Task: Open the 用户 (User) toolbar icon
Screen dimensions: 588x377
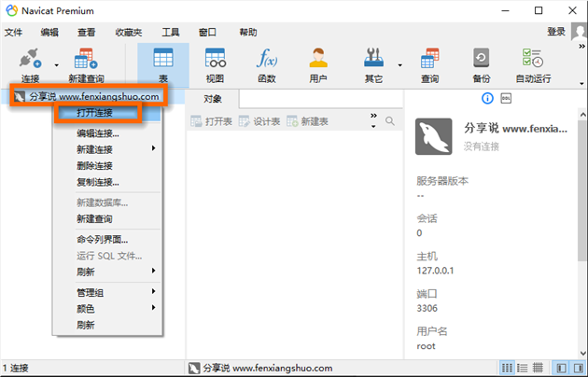Action: pyautogui.click(x=318, y=59)
